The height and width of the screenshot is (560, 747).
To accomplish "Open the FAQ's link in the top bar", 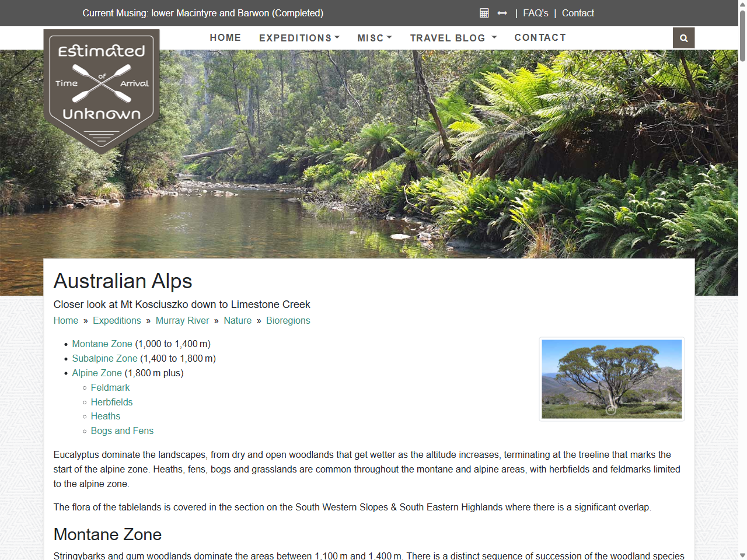I will pyautogui.click(x=536, y=13).
